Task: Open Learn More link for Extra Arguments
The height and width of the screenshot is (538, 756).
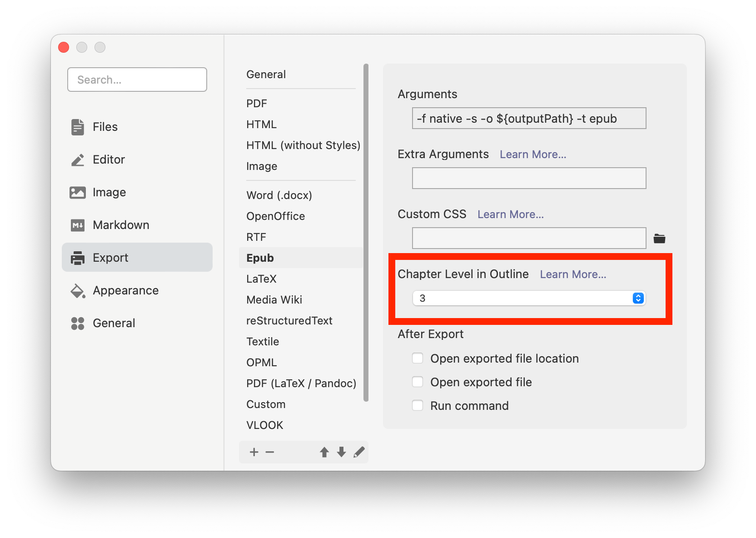Action: (x=533, y=154)
